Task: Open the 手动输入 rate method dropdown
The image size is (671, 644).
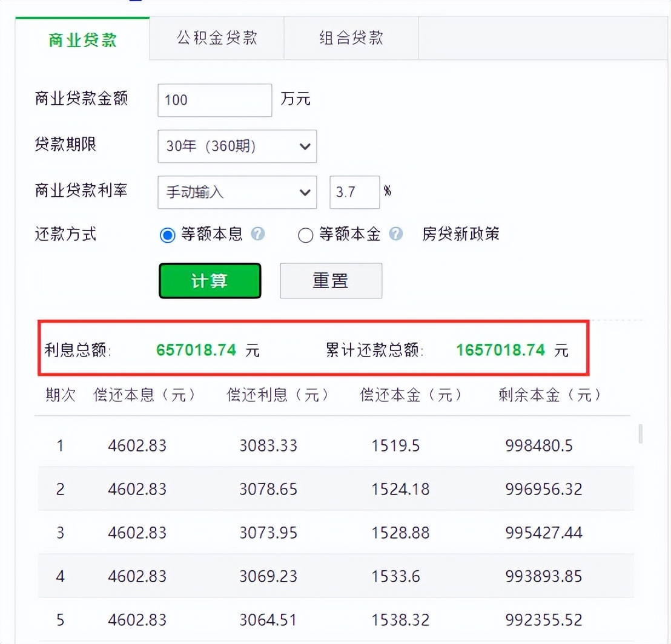Action: click(237, 192)
